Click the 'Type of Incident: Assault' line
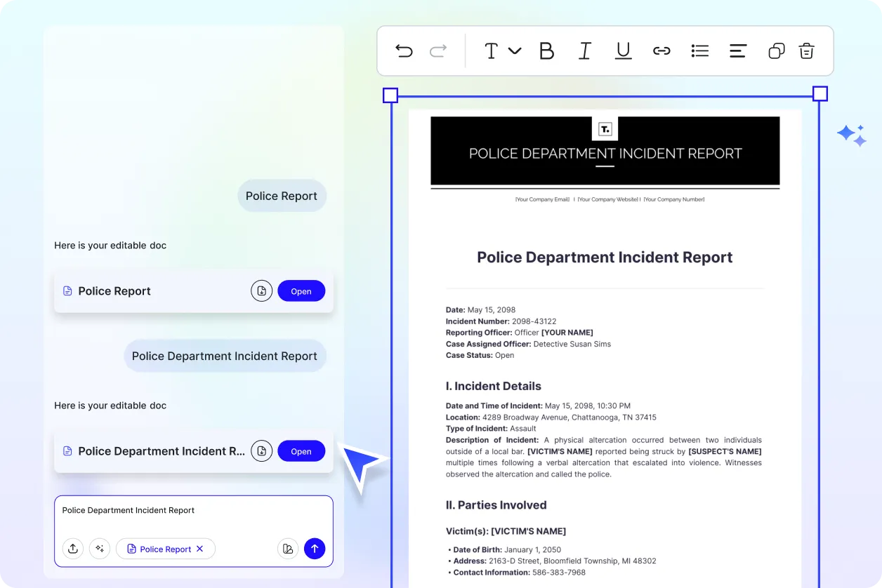The image size is (882, 588). coord(491,428)
